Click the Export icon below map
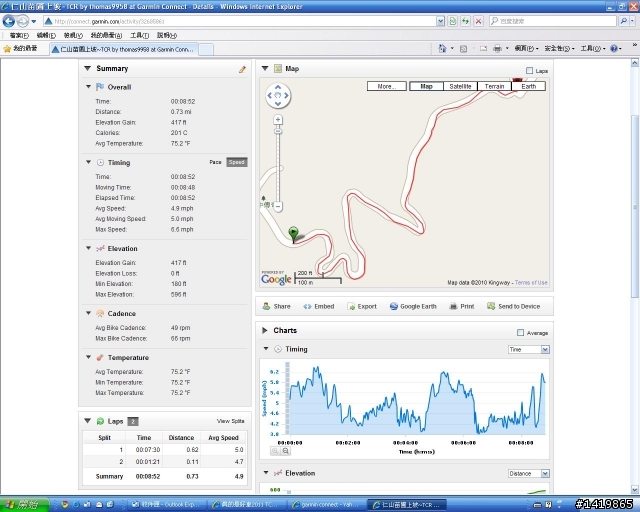The image size is (640, 512). [x=351, y=307]
